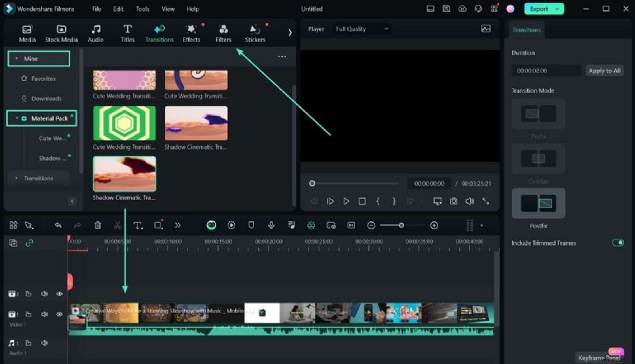635x364 pixels.
Task: Mute the Audio 1 track
Action: [44, 343]
